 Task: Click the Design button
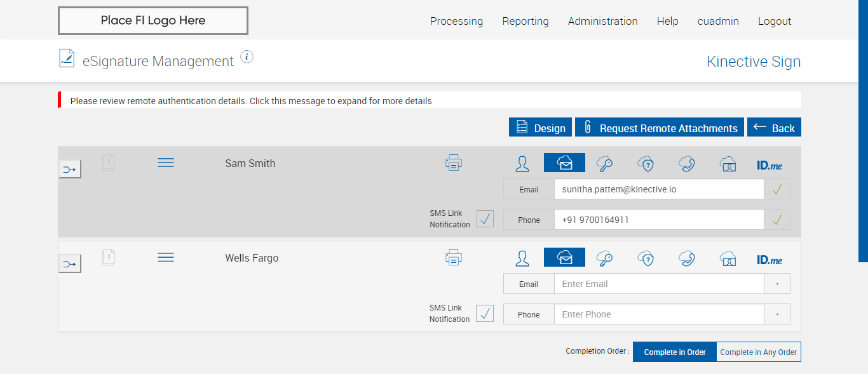click(x=540, y=128)
